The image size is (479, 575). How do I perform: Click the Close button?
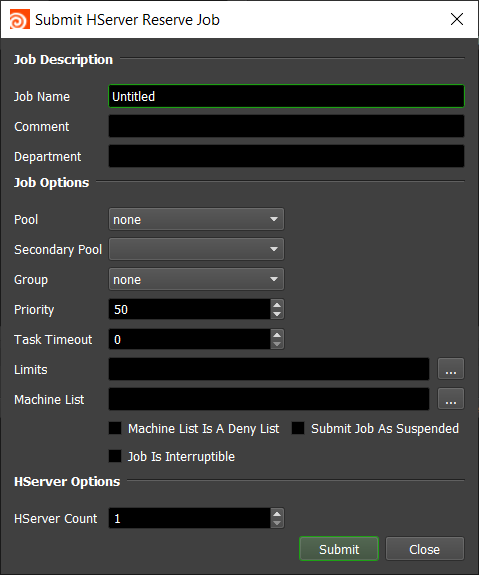coord(425,549)
